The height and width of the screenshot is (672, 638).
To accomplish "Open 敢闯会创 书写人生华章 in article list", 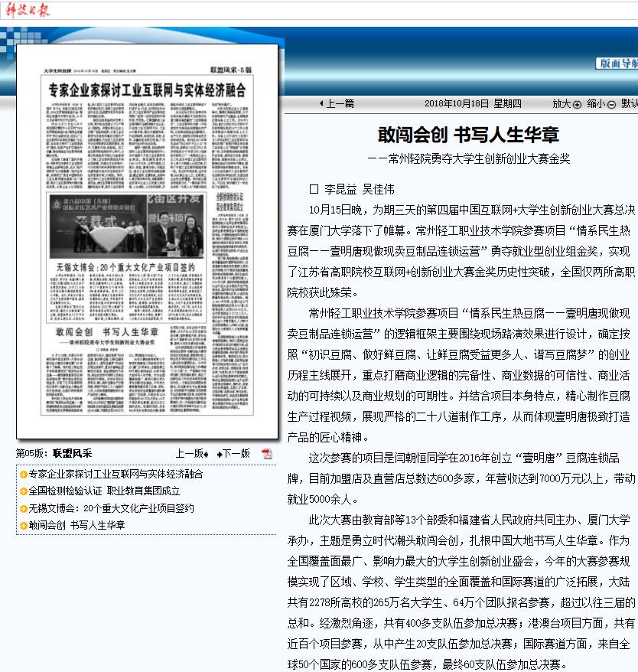I will tap(76, 525).
